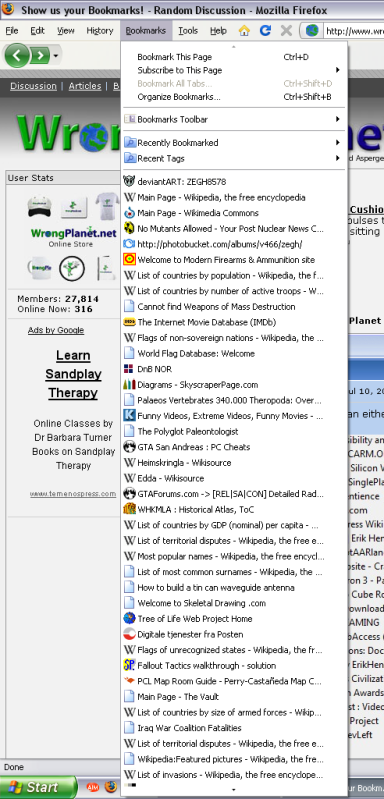Click the Modern Firearms & Ammunition icon
Viewport: 384px width, 799px height.
pos(129,260)
